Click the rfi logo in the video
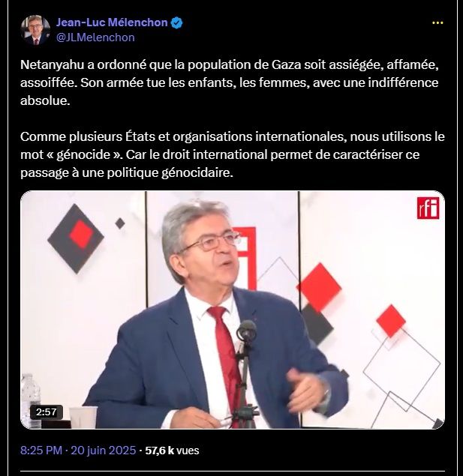This screenshot has width=463, height=476. pyautogui.click(x=428, y=208)
